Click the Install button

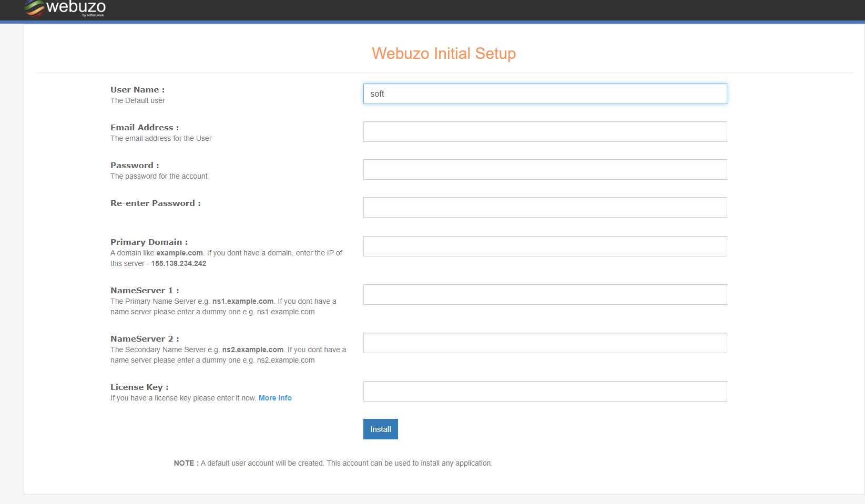click(x=380, y=429)
